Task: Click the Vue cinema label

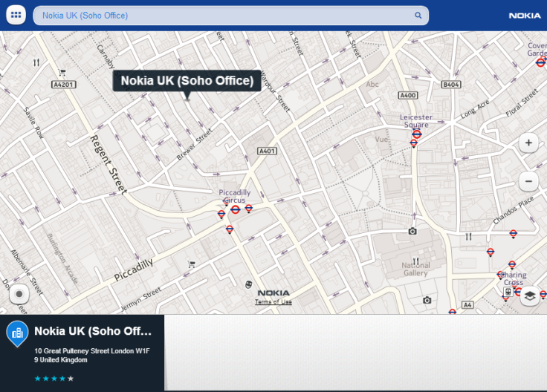Action: pyautogui.click(x=382, y=140)
